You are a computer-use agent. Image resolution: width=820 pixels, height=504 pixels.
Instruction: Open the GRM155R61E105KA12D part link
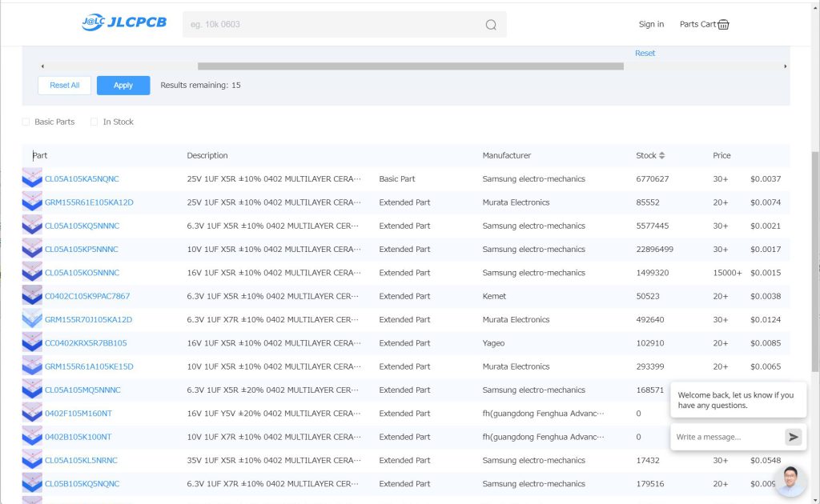89,202
